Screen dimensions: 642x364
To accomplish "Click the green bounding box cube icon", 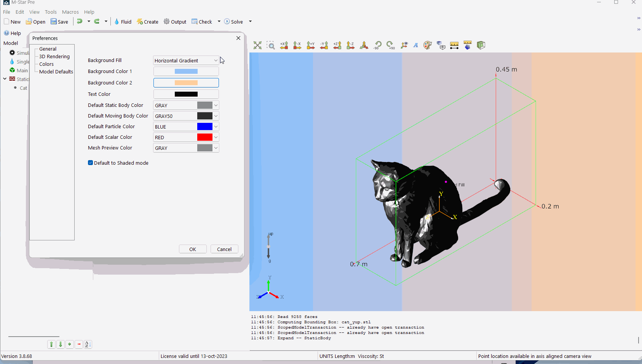I will 481,45.
